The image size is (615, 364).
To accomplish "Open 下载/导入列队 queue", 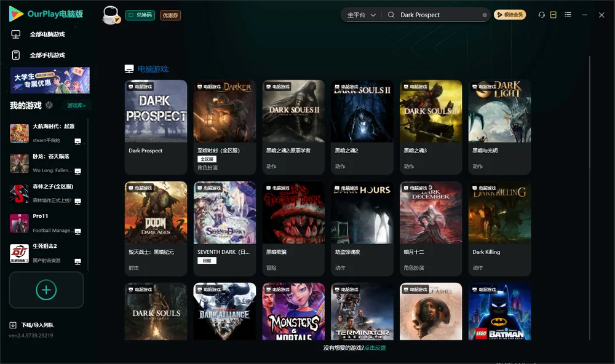I will [x=38, y=325].
